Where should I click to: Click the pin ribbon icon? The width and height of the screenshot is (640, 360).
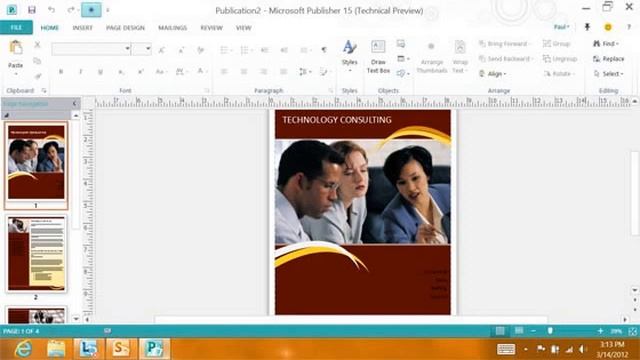(587, 27)
